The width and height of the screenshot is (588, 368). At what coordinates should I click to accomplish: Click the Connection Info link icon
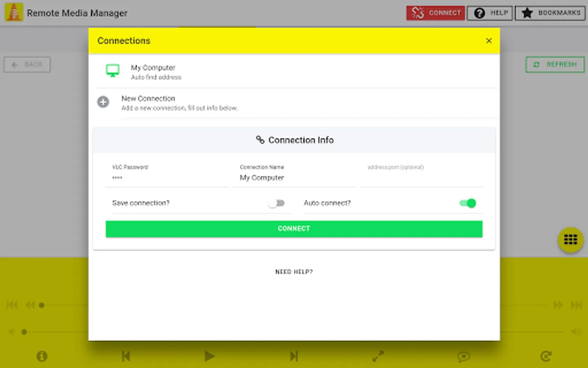(260, 140)
